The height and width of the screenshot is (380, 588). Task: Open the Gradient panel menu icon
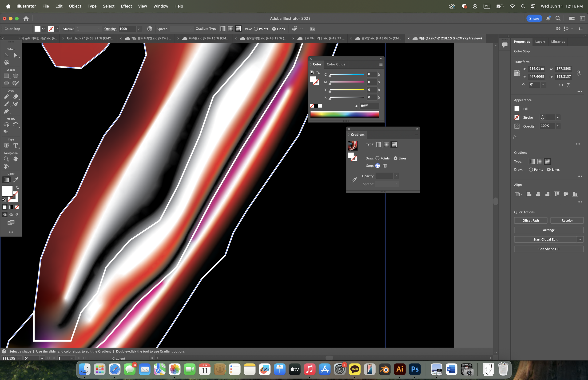click(x=416, y=135)
